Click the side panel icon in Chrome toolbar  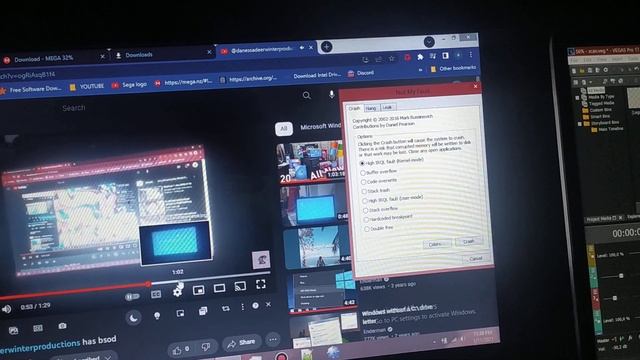(x=445, y=56)
